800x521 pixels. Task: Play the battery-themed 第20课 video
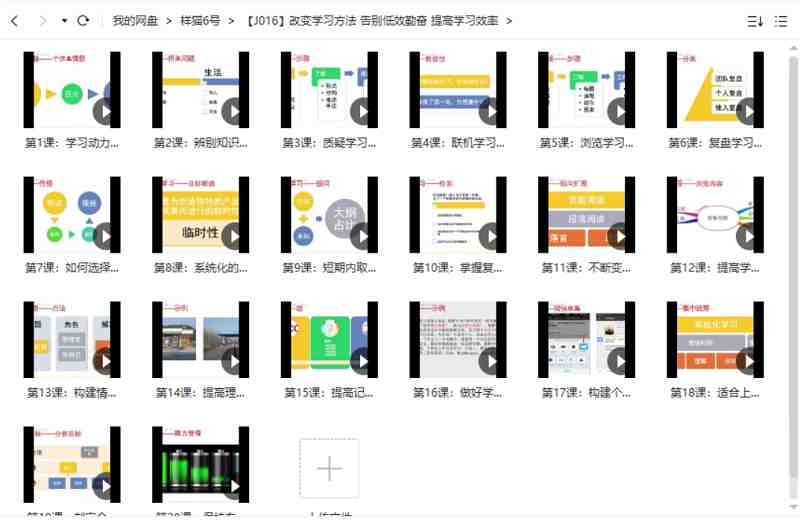pyautogui.click(x=233, y=485)
